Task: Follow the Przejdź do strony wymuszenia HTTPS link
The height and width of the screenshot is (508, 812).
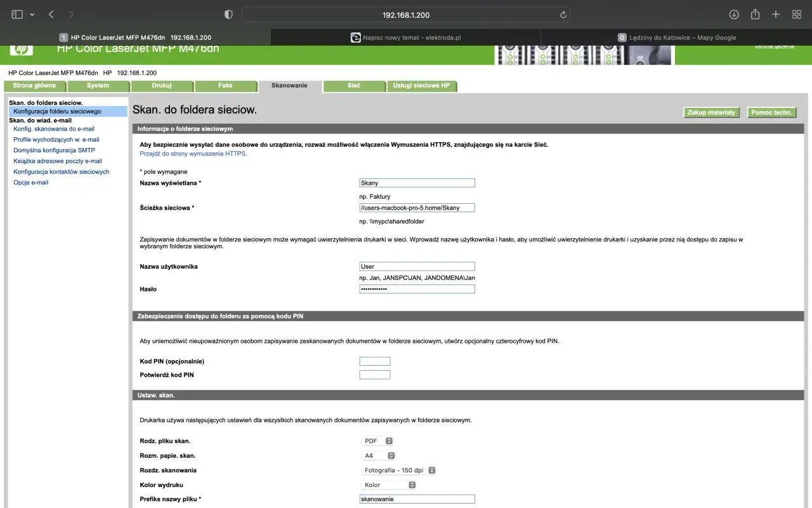Action: click(193, 153)
